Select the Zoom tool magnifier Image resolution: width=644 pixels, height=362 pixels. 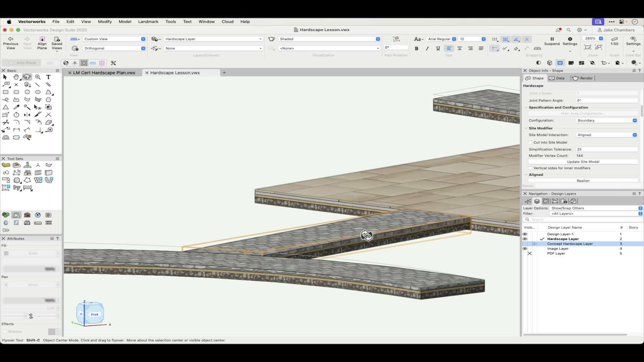[x=38, y=77]
